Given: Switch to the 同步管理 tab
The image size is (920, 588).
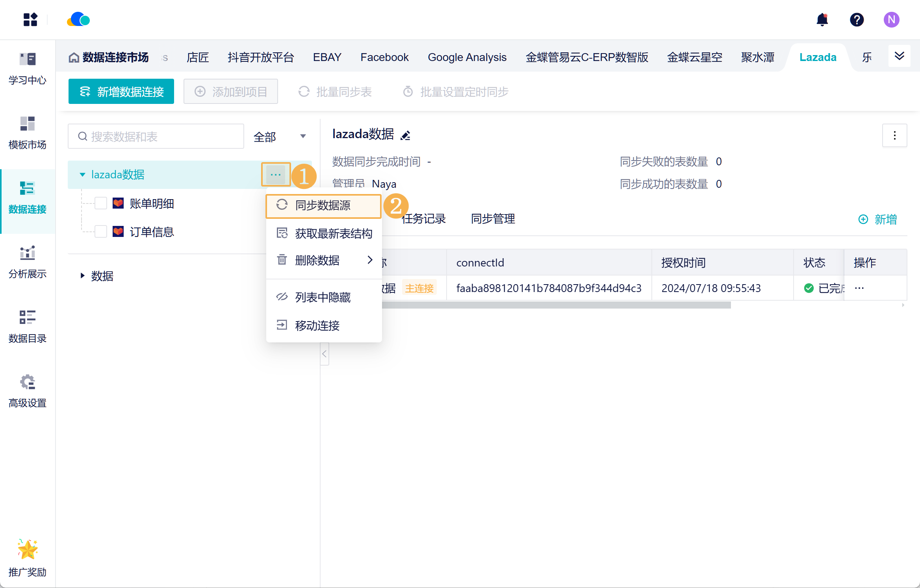Looking at the screenshot, I should pos(493,218).
